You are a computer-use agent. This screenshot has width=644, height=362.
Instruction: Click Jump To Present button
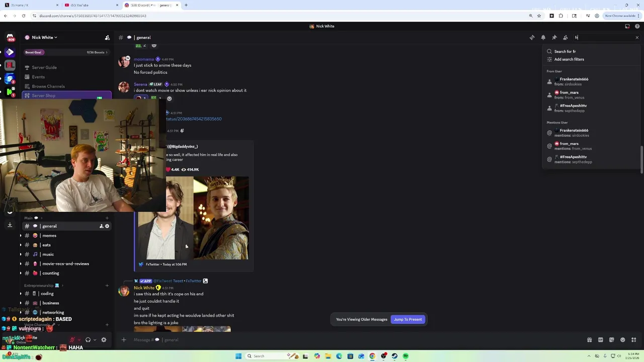408,319
